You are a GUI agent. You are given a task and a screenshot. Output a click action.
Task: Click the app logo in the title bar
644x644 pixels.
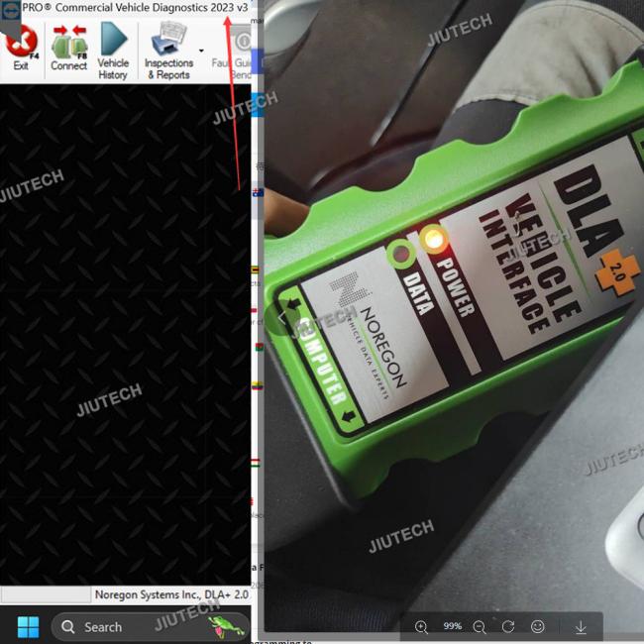point(9,8)
